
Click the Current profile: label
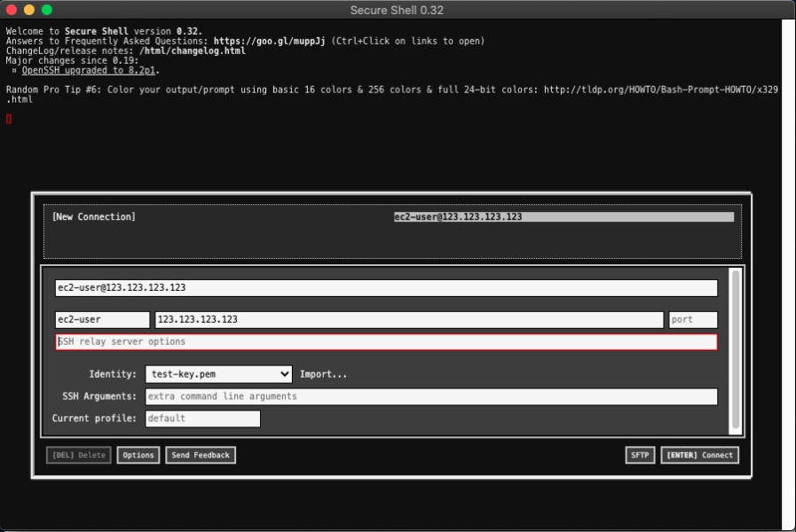pyautogui.click(x=94, y=419)
